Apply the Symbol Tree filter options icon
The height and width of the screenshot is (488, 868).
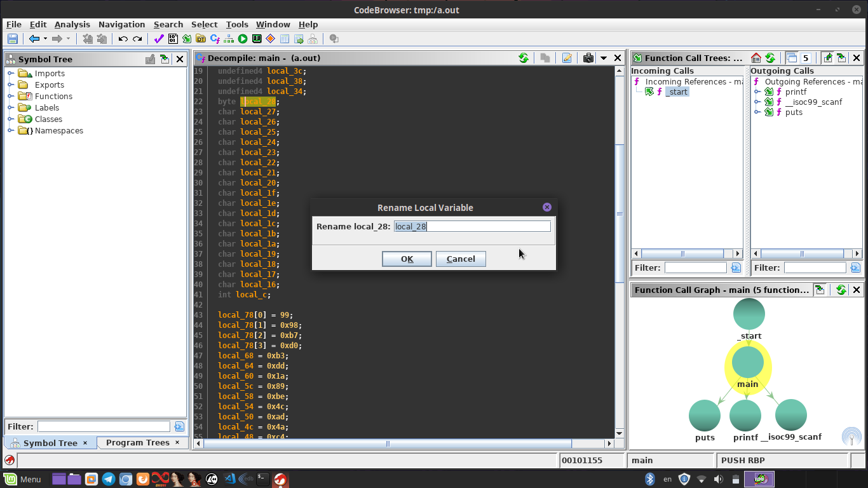pyautogui.click(x=179, y=427)
